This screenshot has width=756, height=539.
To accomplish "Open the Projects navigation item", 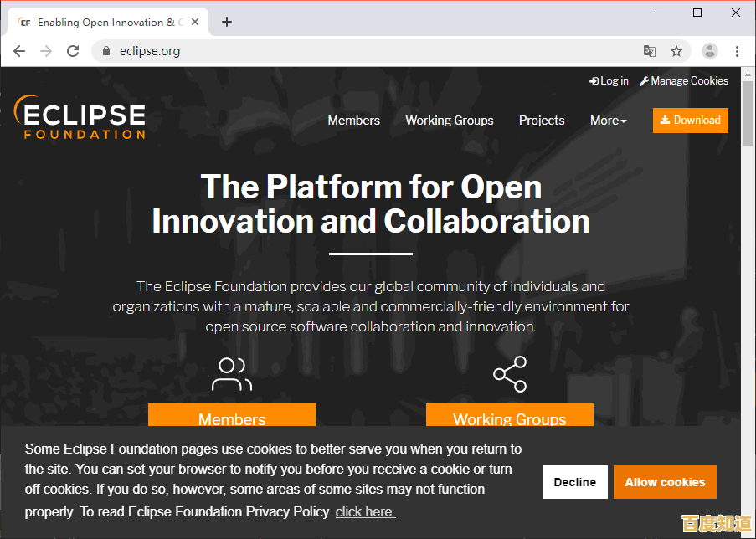I will 542,121.
